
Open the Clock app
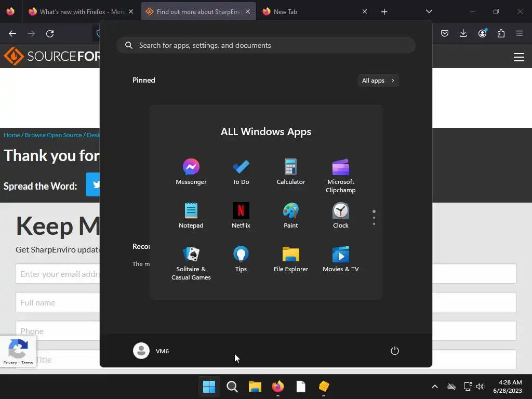pyautogui.click(x=341, y=216)
